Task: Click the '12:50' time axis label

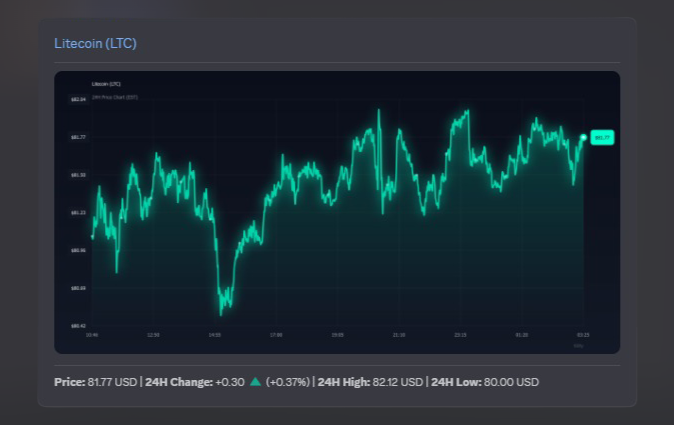Action: [153, 335]
